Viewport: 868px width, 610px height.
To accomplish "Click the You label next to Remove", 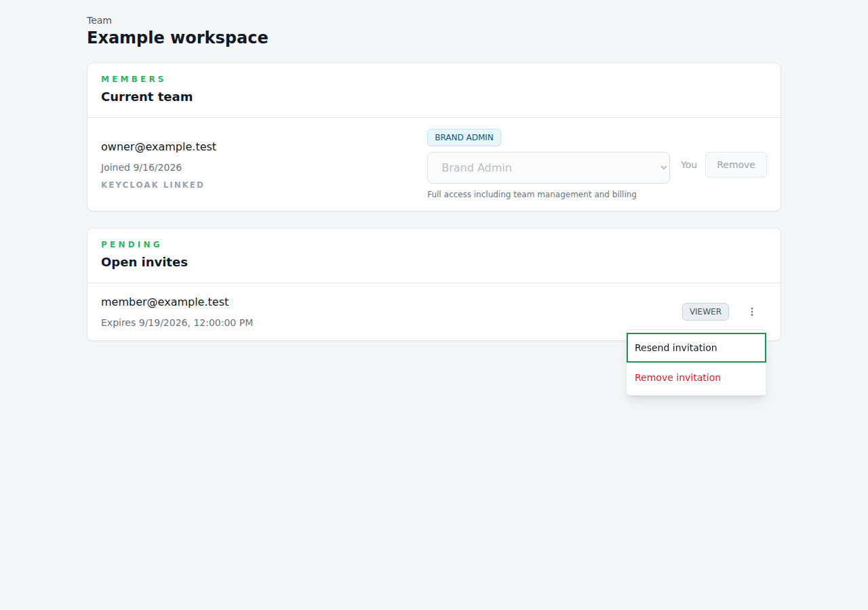I will coord(689,165).
